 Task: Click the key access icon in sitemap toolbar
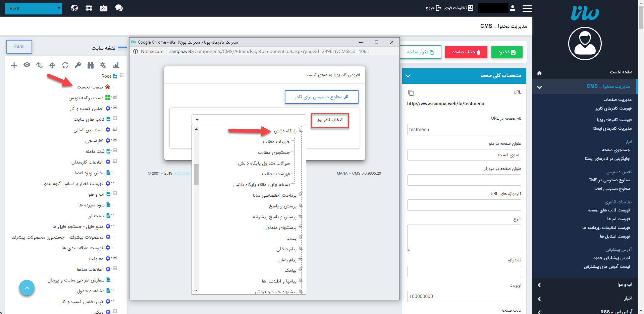point(78,65)
